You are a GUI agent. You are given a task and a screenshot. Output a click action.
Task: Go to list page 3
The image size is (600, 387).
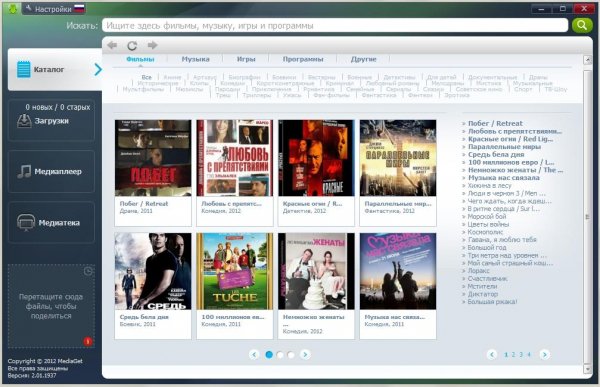pos(521,355)
